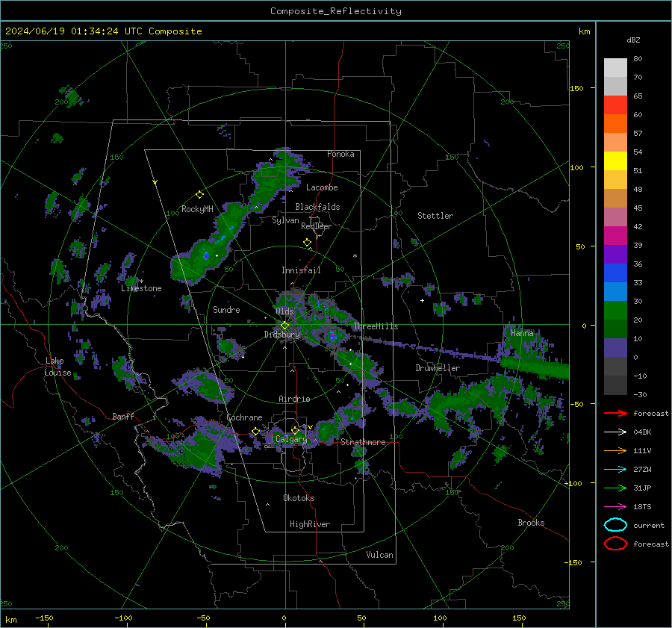
Task: Click the yellow diamond marker above RedDeer
Action: tap(308, 243)
